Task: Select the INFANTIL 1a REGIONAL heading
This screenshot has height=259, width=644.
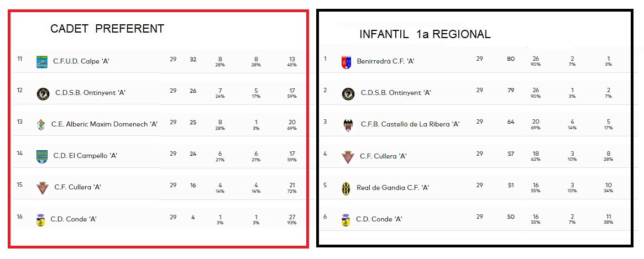Action: [x=425, y=34]
